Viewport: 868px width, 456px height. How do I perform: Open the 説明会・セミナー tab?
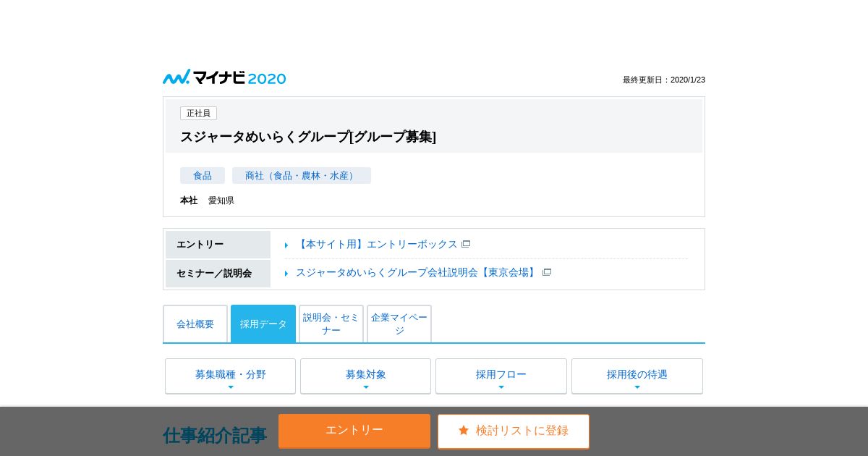tap(331, 324)
